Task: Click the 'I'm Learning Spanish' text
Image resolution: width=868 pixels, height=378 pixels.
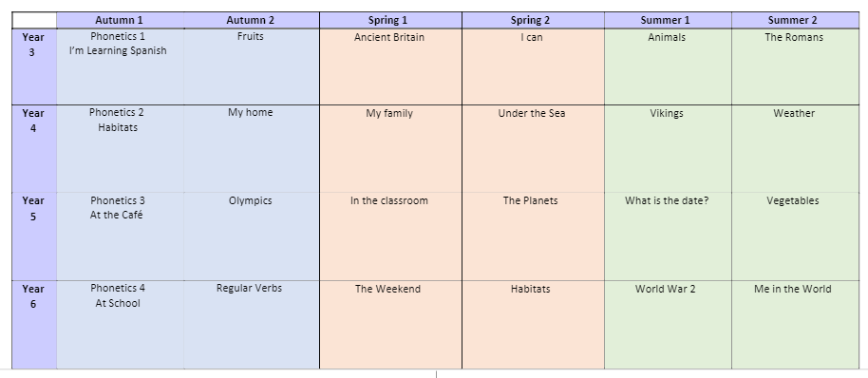Action: pyautogui.click(x=118, y=51)
